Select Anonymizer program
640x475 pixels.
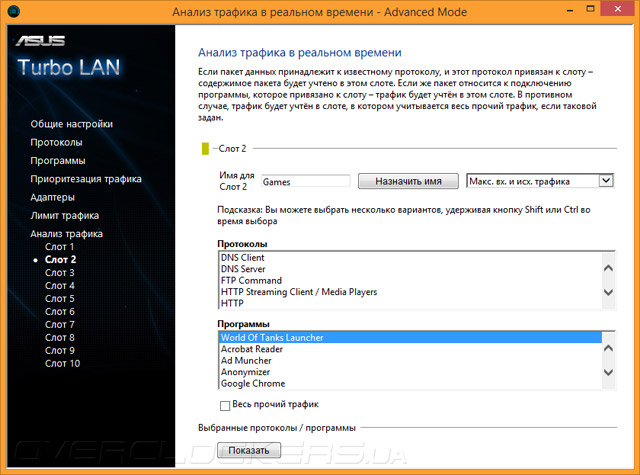click(x=410, y=372)
